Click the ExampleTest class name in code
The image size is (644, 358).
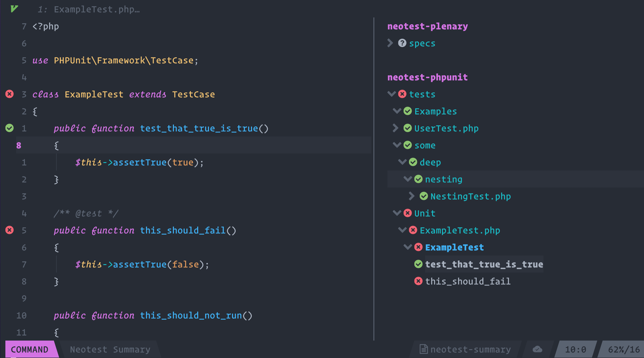point(94,94)
